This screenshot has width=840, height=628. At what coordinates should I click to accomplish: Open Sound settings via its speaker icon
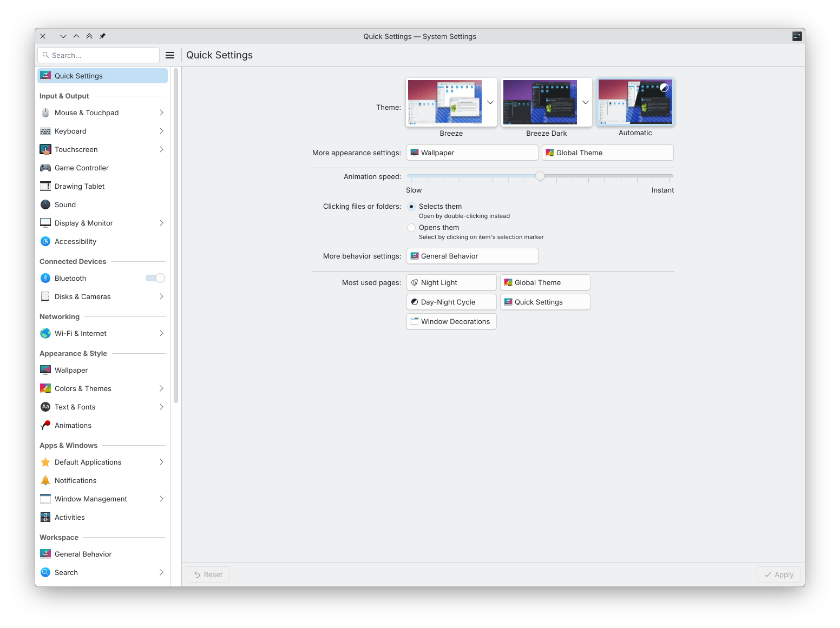click(x=45, y=204)
